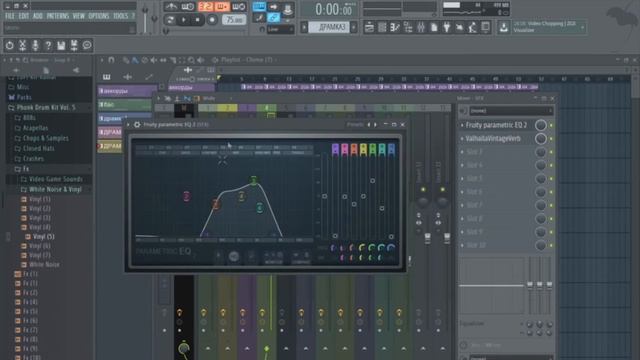Open the Chops & Samples folder

tap(45, 138)
